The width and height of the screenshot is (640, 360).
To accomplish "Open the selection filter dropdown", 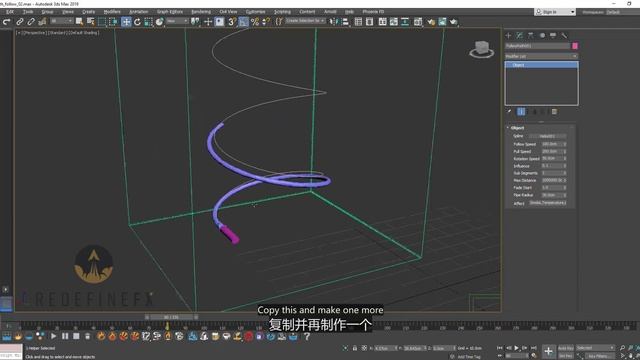I will [x=61, y=21].
